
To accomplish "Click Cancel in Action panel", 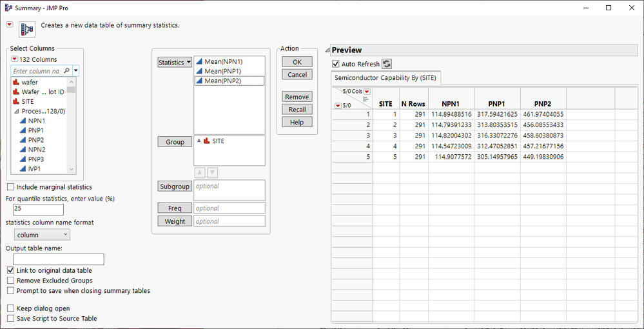I will (x=297, y=74).
